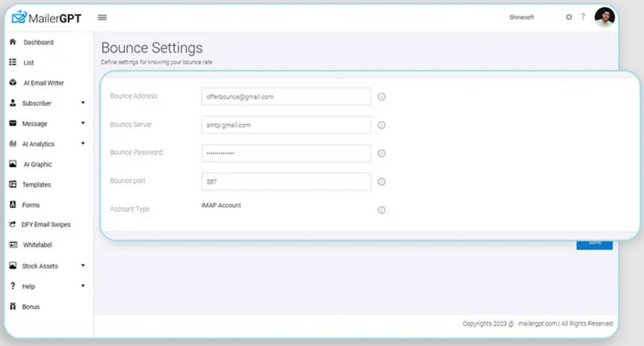Click the DFY Email Swipes share icon

pos(13,224)
